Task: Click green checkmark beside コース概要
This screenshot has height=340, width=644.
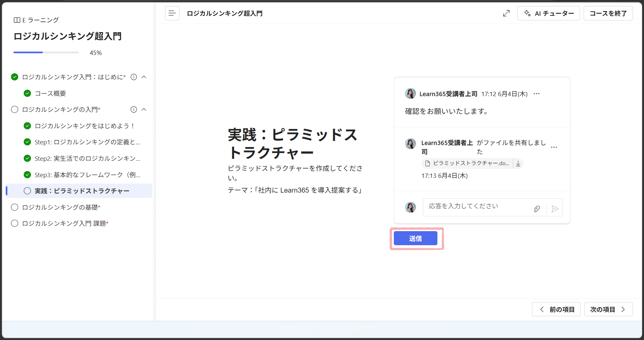Action: pos(28,93)
